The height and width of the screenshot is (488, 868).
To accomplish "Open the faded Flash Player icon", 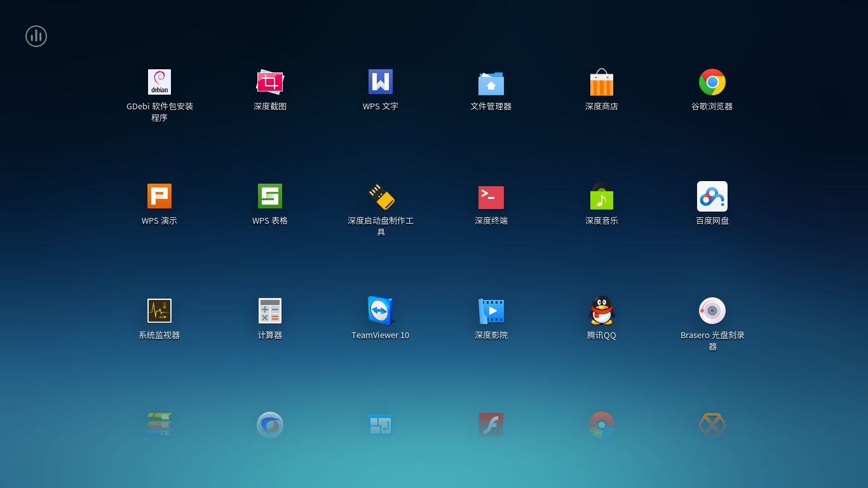I will point(491,424).
